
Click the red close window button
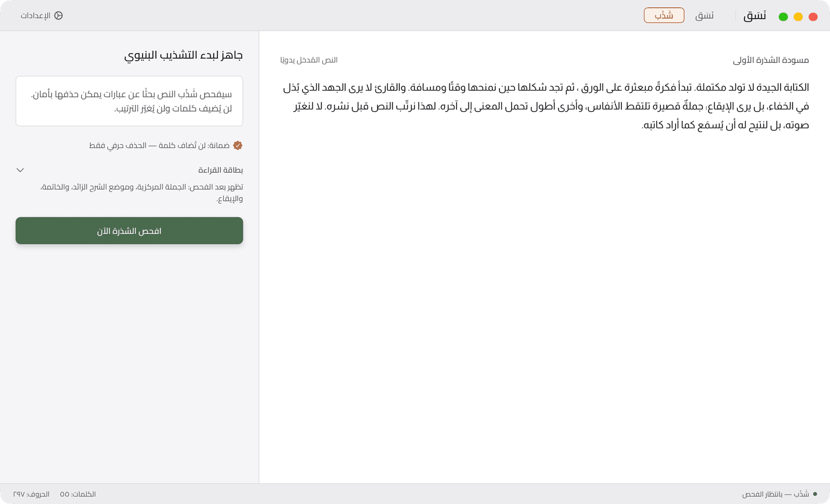coord(813,17)
